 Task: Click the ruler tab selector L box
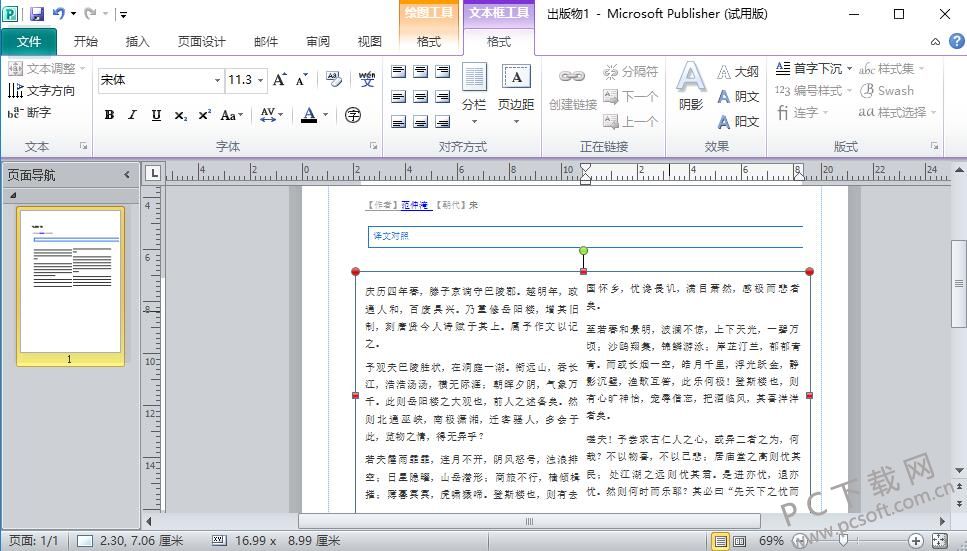pos(154,174)
